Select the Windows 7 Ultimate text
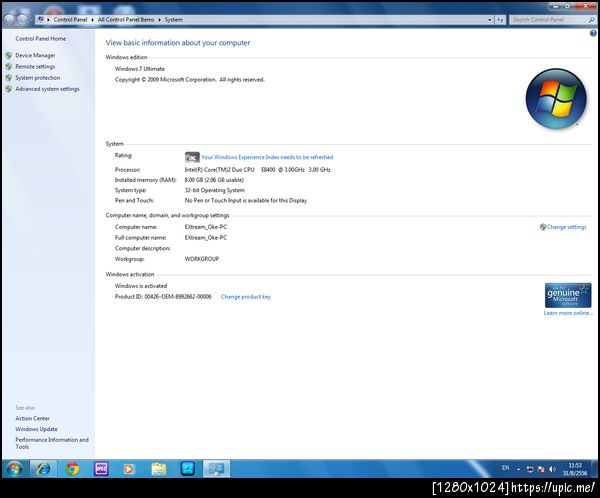Viewport: 600px width, 498px height. [x=140, y=69]
